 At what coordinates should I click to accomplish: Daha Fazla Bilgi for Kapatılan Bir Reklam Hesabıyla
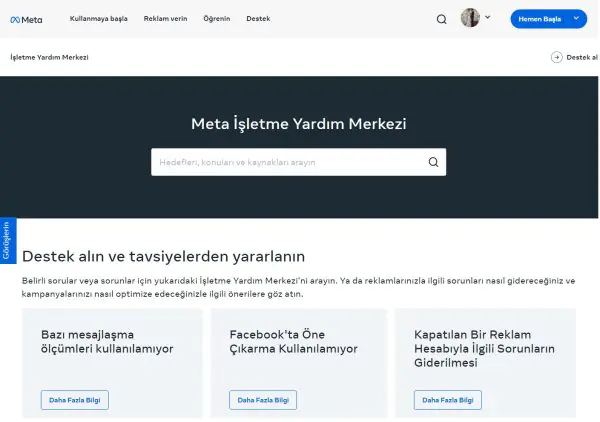tap(448, 400)
